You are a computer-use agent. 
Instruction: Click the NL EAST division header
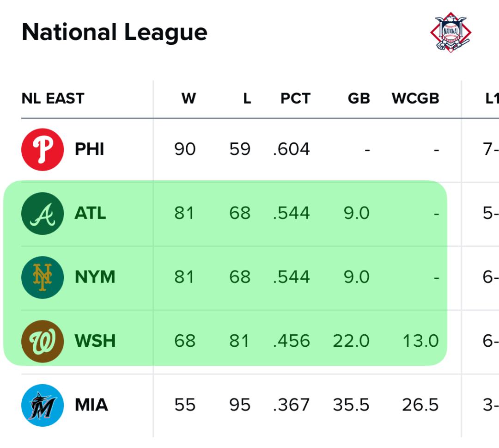(53, 98)
